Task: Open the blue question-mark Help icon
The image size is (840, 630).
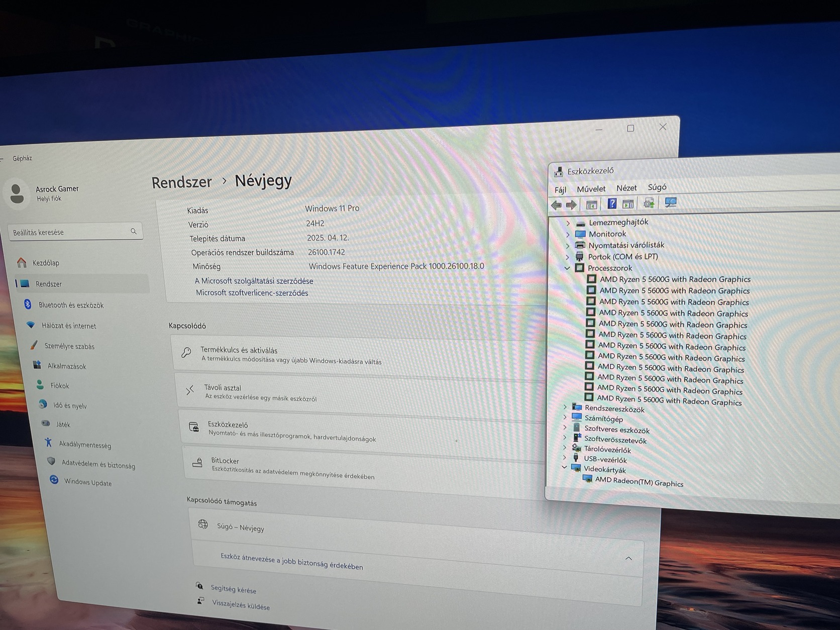Action: pos(612,203)
